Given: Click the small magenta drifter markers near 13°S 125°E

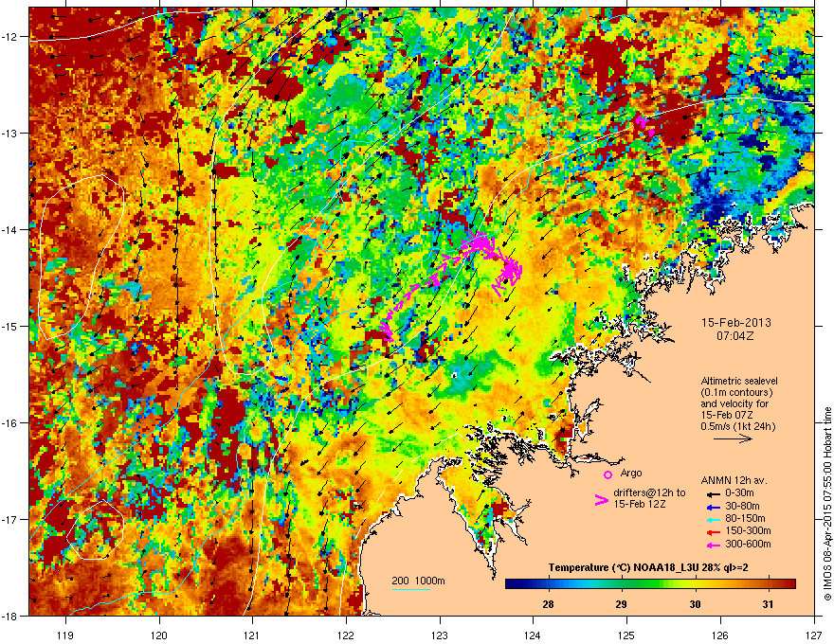Looking at the screenshot, I should point(644,125).
